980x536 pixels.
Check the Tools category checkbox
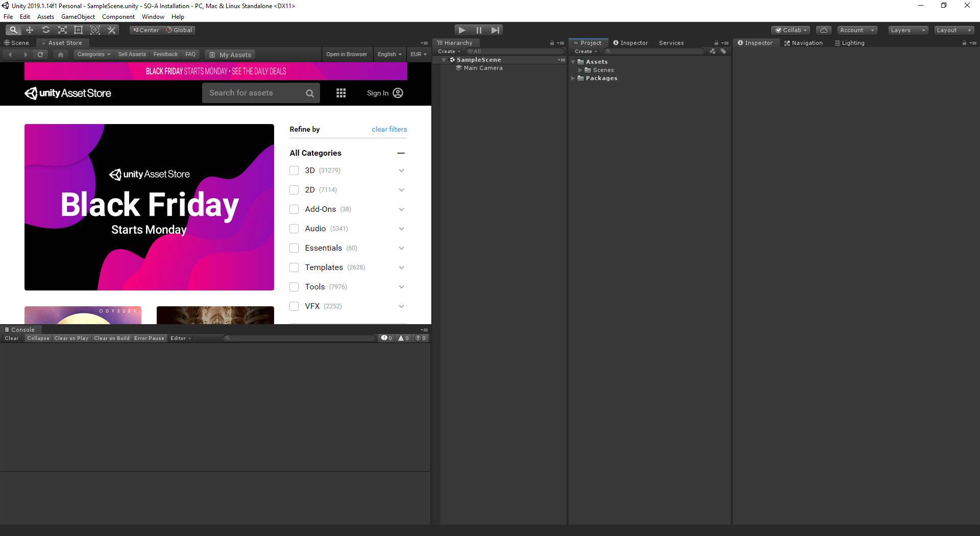click(x=294, y=287)
